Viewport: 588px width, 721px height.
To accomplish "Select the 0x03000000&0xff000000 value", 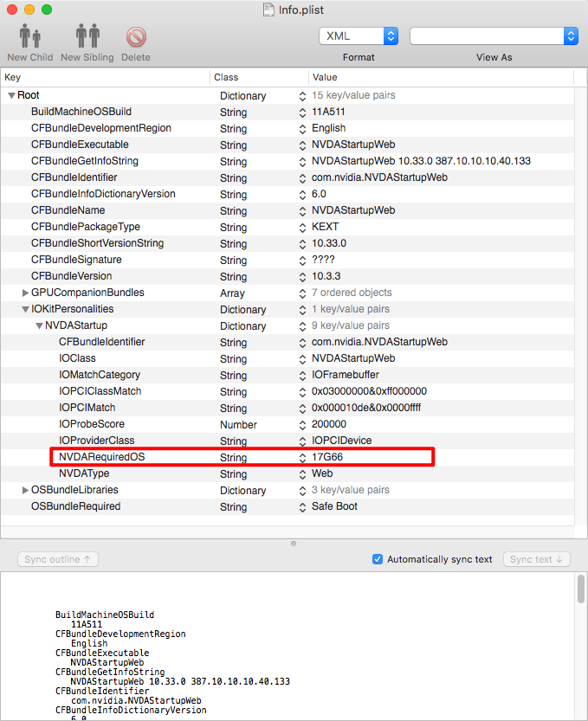I will (369, 391).
